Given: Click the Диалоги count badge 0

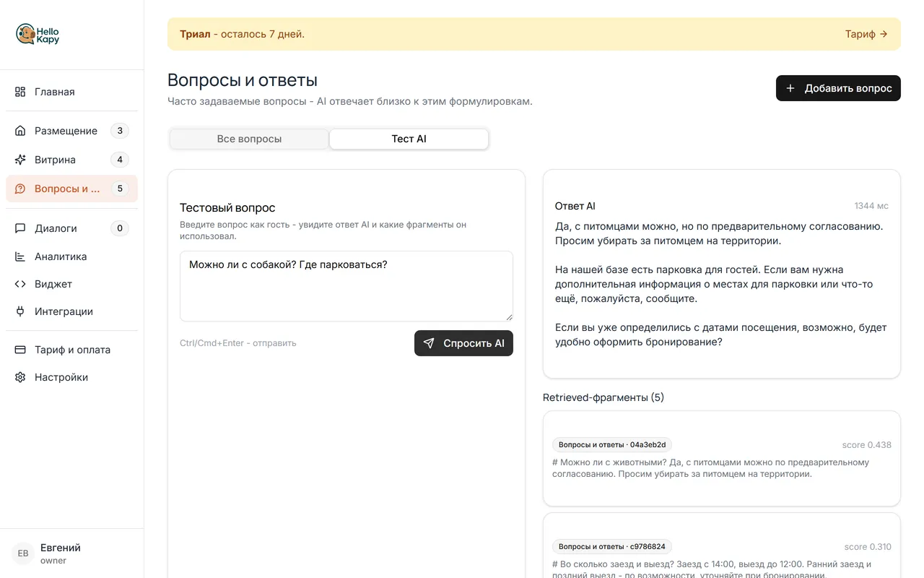Looking at the screenshot, I should coord(120,228).
